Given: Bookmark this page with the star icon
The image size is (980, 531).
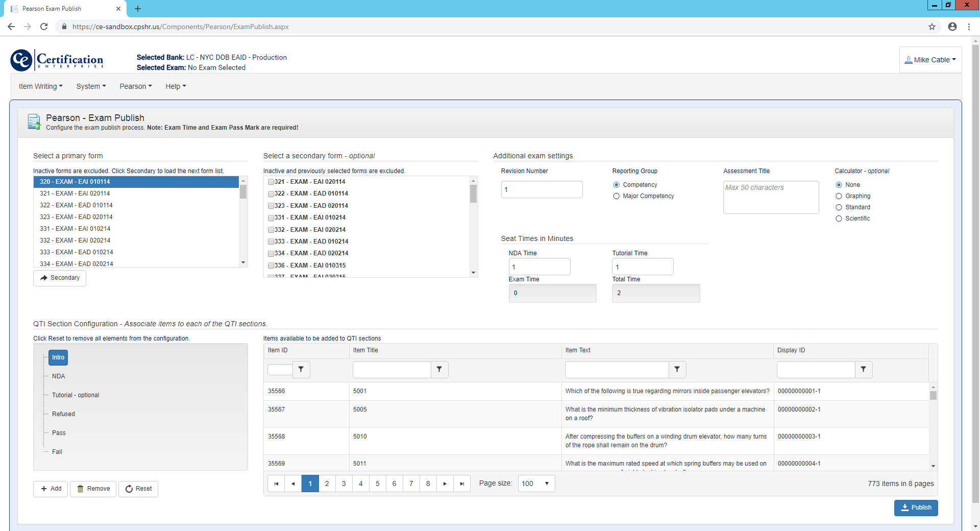Looking at the screenshot, I should tap(932, 27).
